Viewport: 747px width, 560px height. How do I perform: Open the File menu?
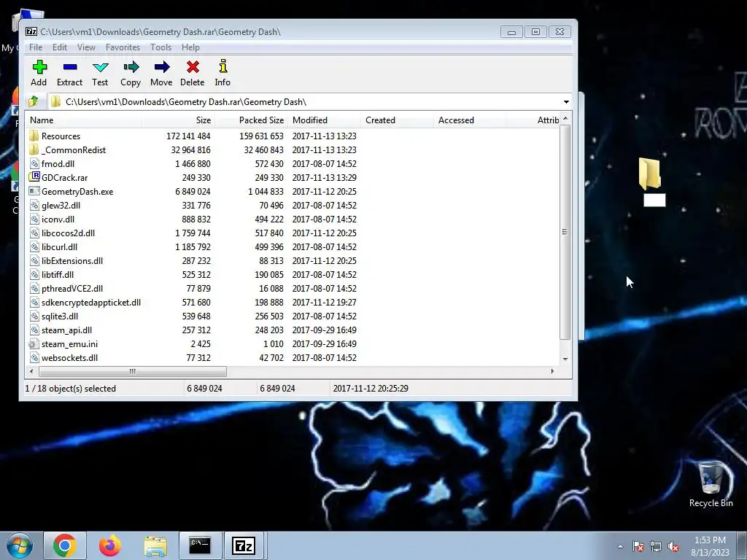tap(36, 47)
